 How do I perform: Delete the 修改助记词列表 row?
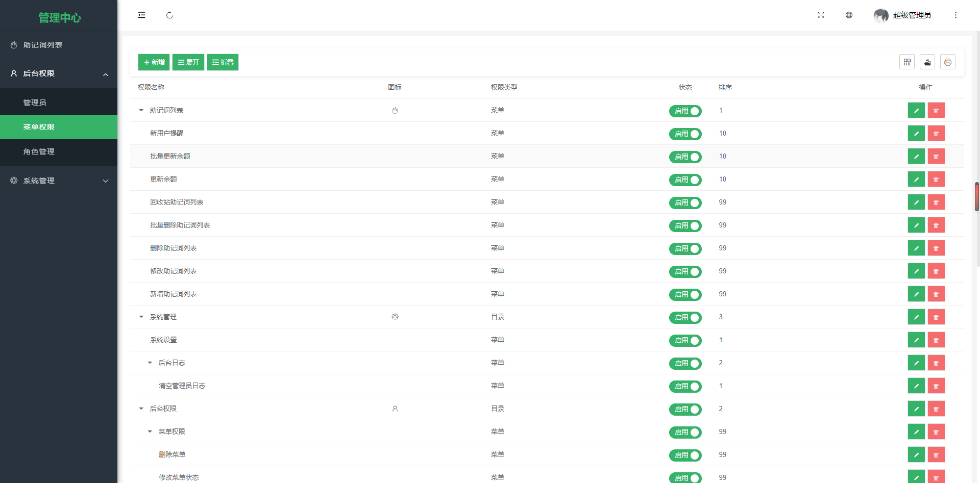point(936,271)
